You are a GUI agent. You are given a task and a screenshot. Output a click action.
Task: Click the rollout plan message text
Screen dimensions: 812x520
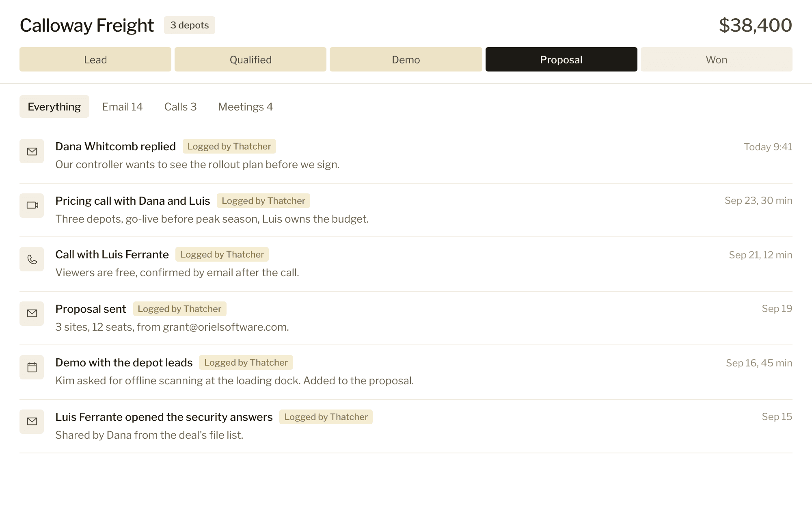point(197,165)
